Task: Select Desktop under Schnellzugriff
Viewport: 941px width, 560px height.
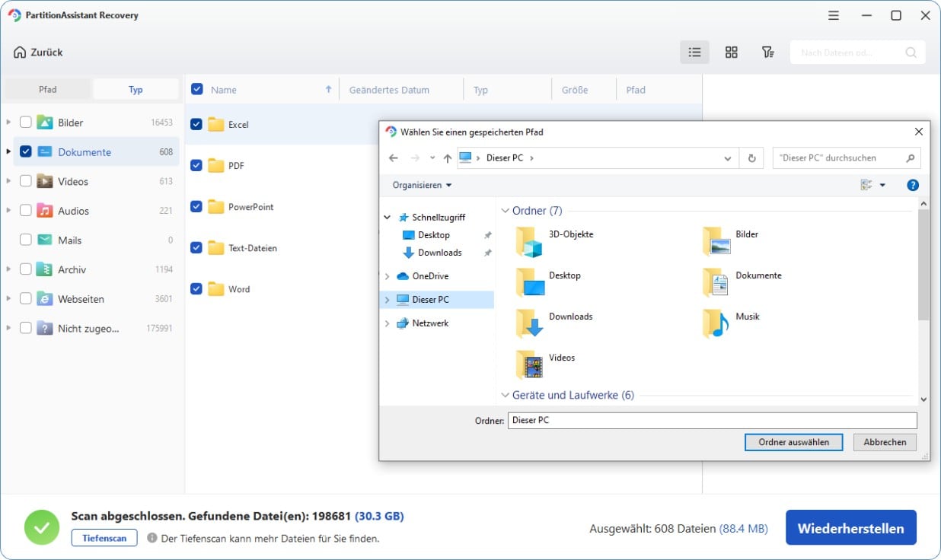Action: click(434, 235)
